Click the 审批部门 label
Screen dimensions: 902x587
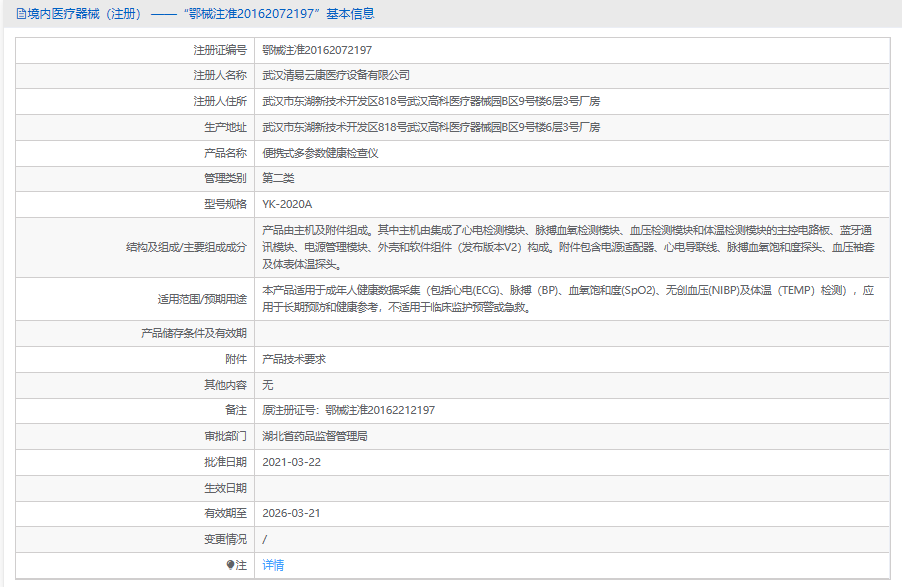click(226, 436)
